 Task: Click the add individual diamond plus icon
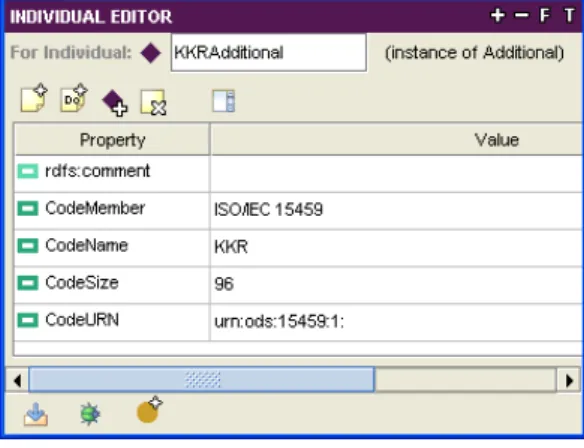click(x=115, y=102)
